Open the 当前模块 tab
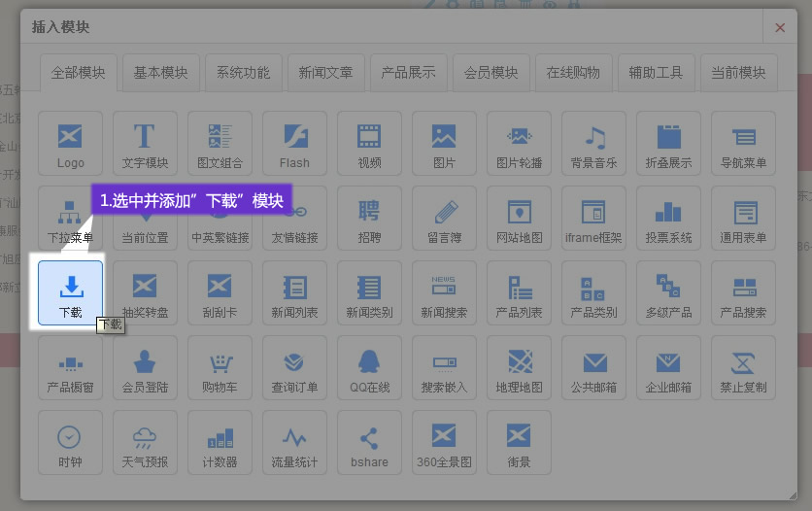The image size is (812, 511). tap(738, 73)
